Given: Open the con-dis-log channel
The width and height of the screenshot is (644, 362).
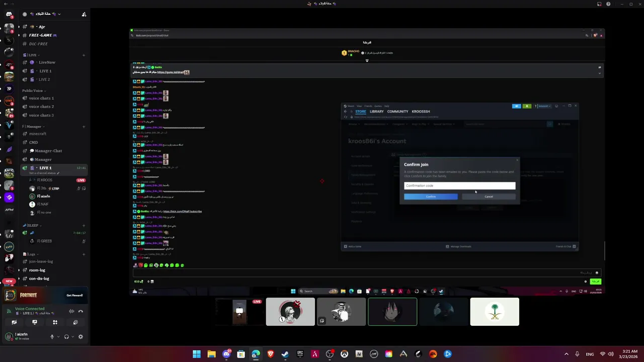Looking at the screenshot, I should click(53, 279).
